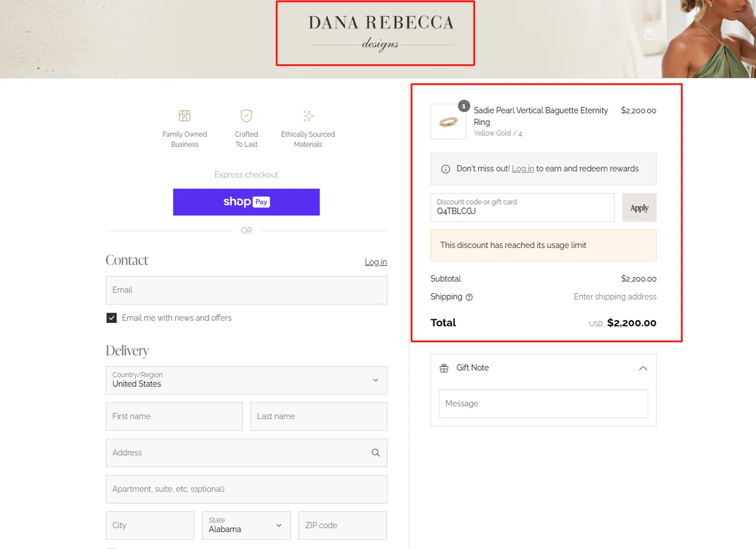Image resolution: width=756 pixels, height=549 pixels.
Task: Focus the Email input field
Action: coord(246,290)
